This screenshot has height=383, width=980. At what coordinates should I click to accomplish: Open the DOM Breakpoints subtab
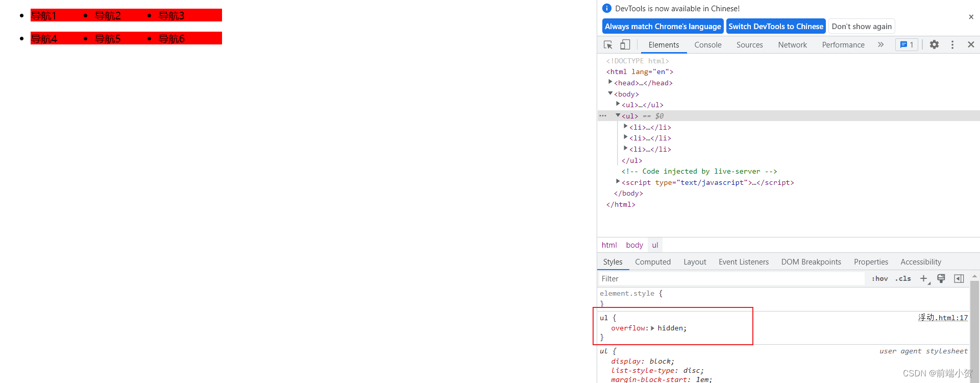coord(811,262)
